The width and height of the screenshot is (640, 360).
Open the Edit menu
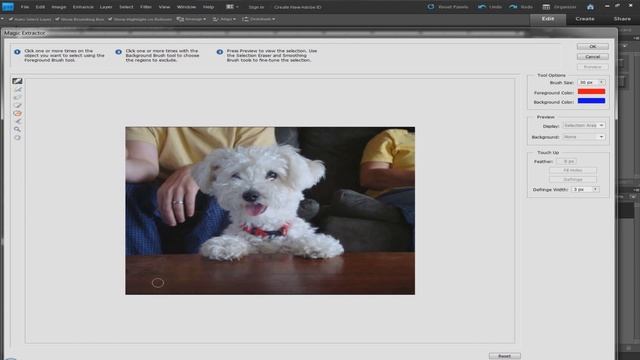click(40, 7)
